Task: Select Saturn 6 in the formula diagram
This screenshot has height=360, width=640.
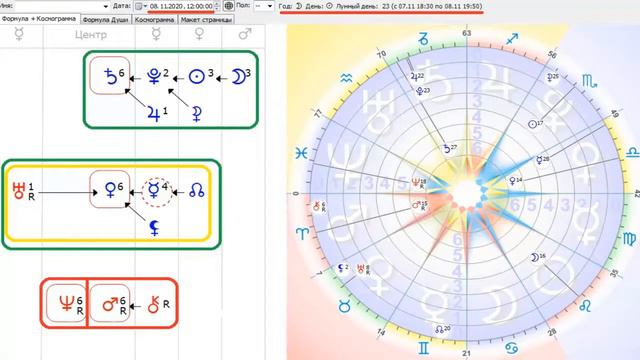Action: [110, 76]
